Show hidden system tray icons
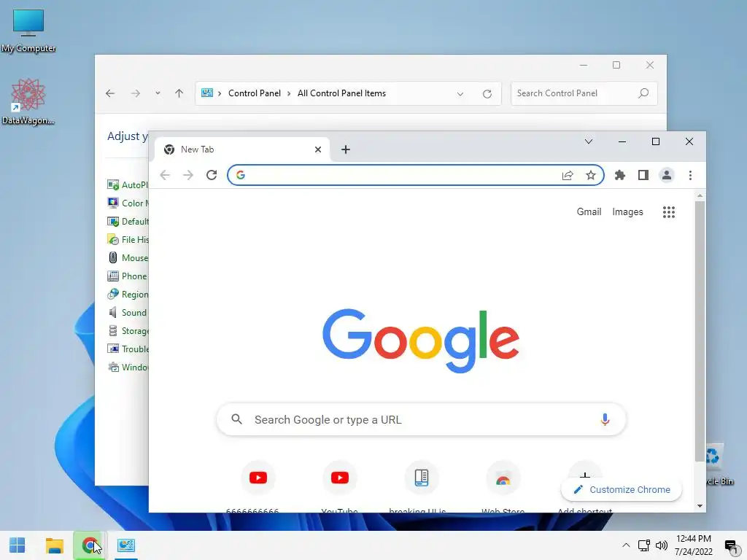 (x=626, y=545)
